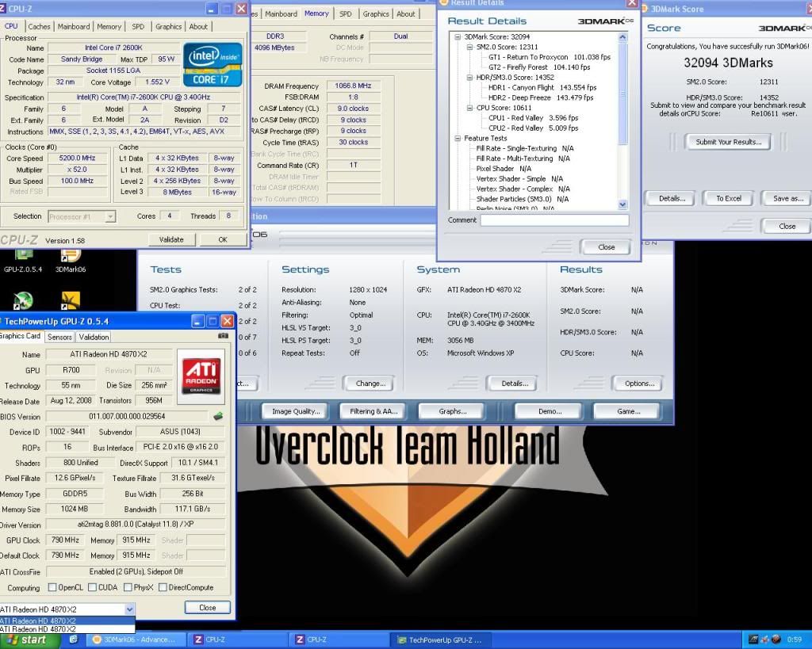This screenshot has width=812, height=649.
Task: Select the CPU1 - Red Valley row
Action: (x=533, y=118)
